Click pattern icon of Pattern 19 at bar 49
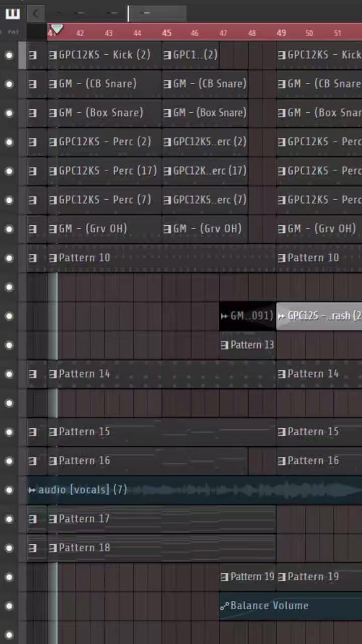This screenshot has height=644, width=362. [x=282, y=577]
